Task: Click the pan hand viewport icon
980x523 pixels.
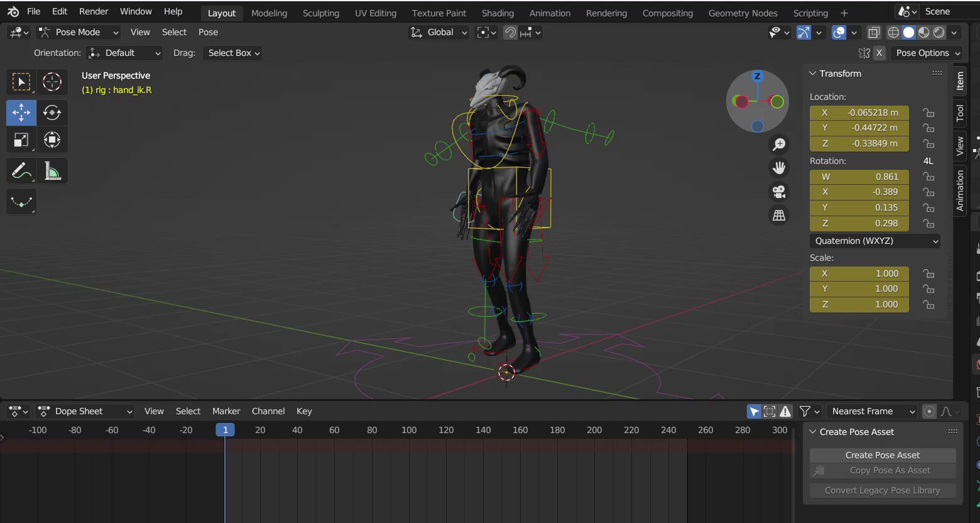Action: (x=779, y=168)
